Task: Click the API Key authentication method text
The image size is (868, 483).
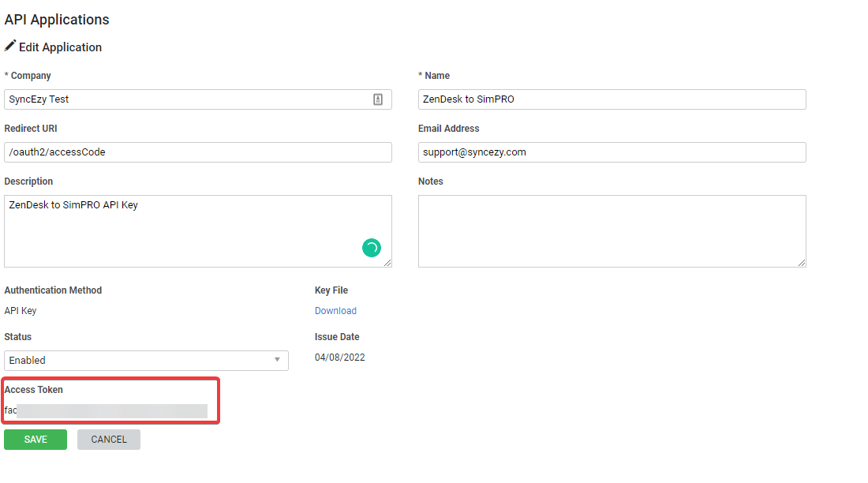Action: [x=21, y=311]
